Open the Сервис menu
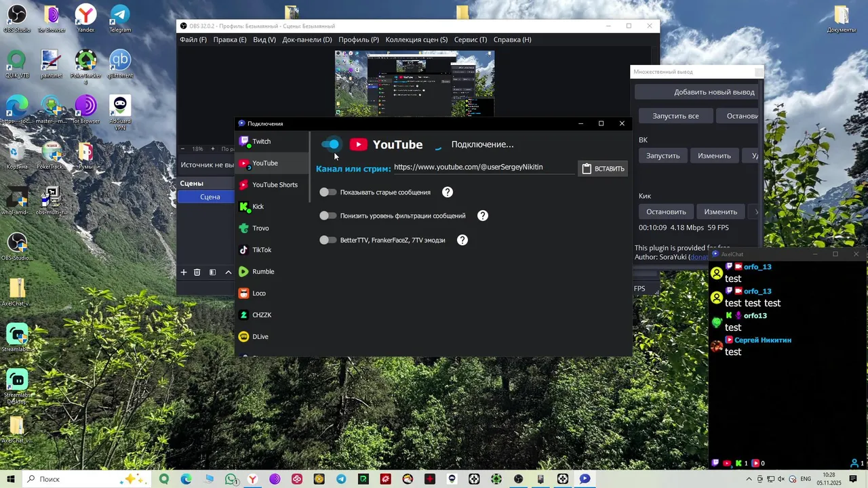The width and height of the screenshot is (868, 488). click(x=471, y=40)
